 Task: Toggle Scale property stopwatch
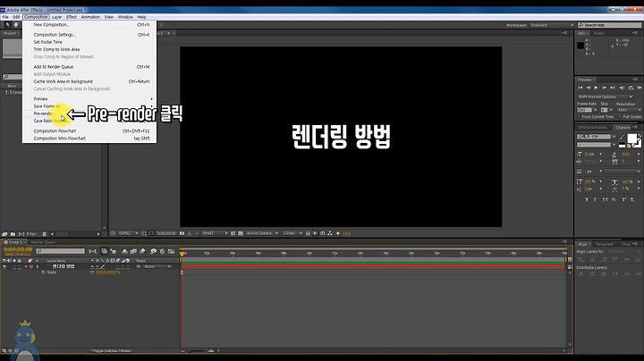43,273
